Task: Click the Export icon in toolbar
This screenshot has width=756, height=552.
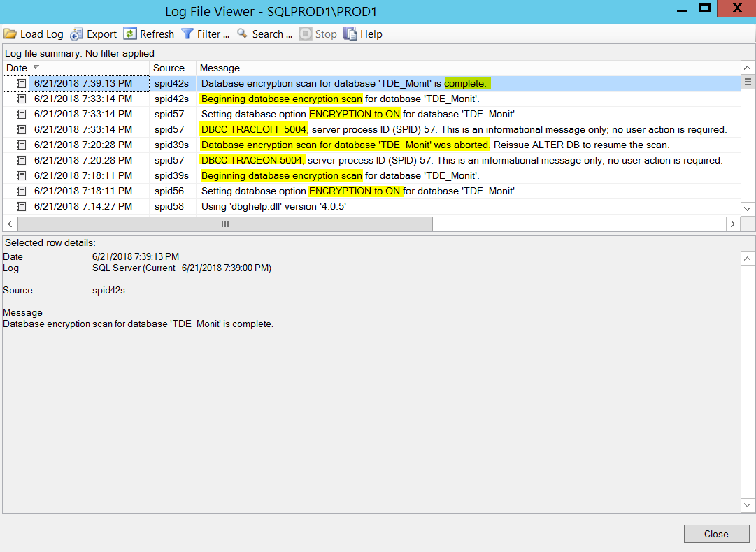Action: [x=77, y=34]
